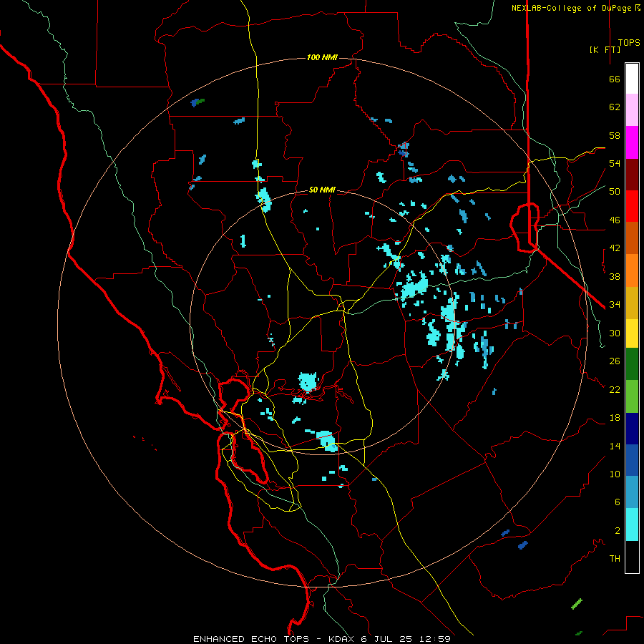Select the 38 legend value

(615, 276)
